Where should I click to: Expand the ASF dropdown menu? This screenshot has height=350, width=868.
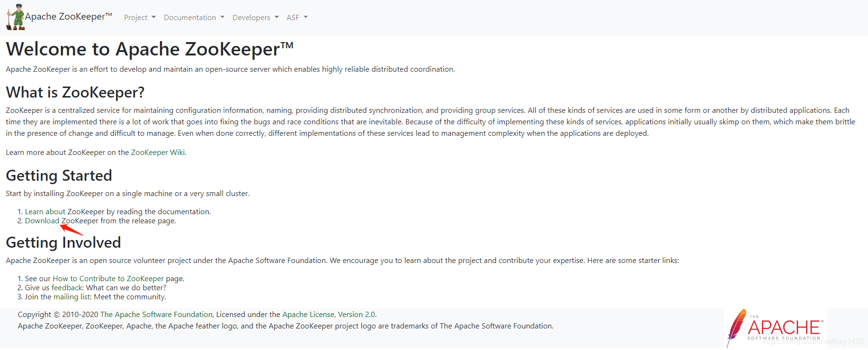297,18
